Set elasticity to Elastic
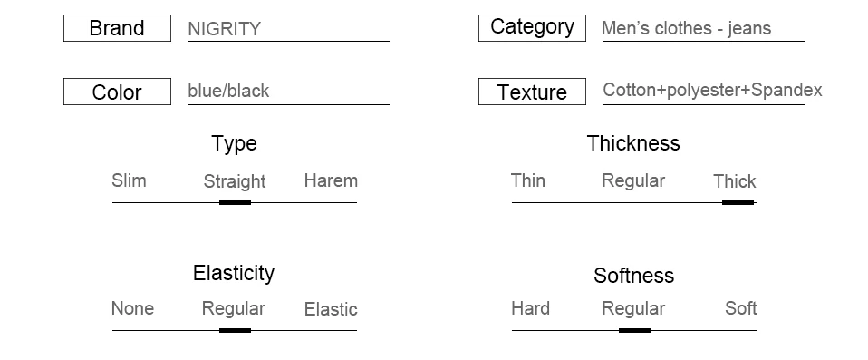 click(331, 309)
